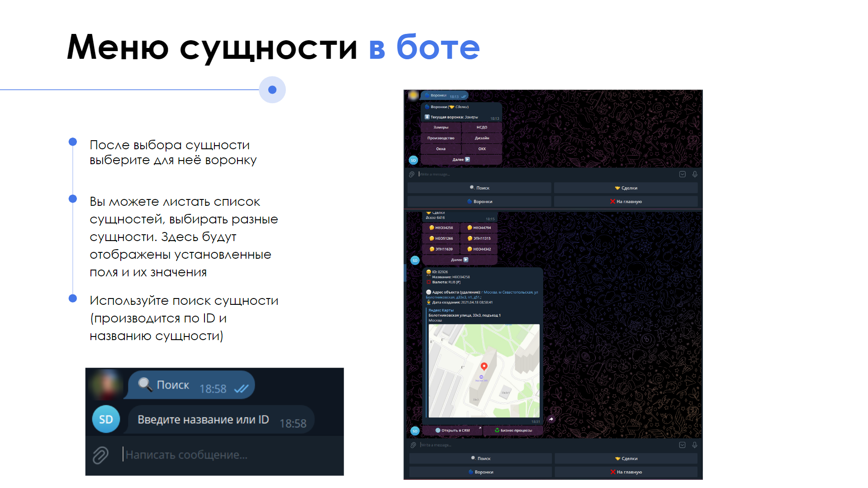Open deal НЕО51266 from the deals list

pyautogui.click(x=441, y=238)
